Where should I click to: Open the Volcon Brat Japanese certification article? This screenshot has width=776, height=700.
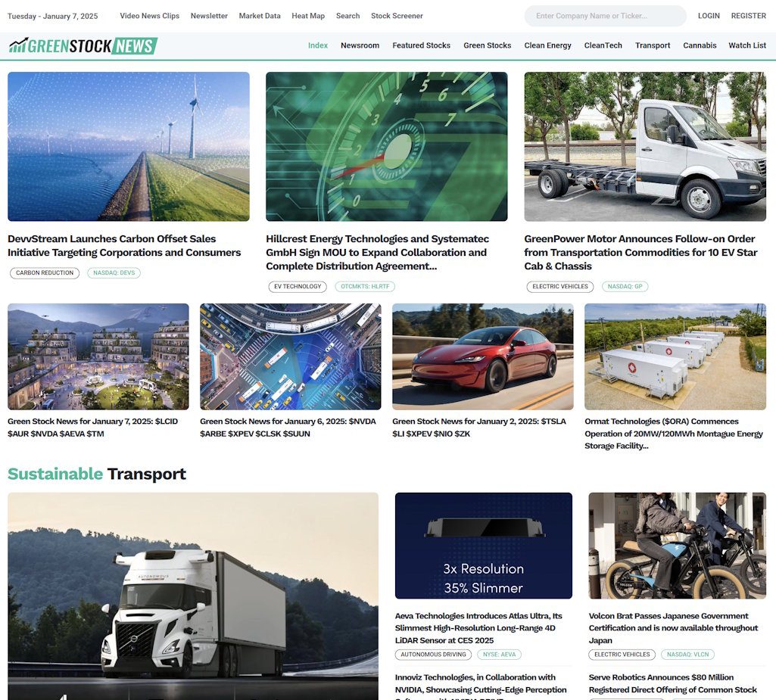[673, 627]
